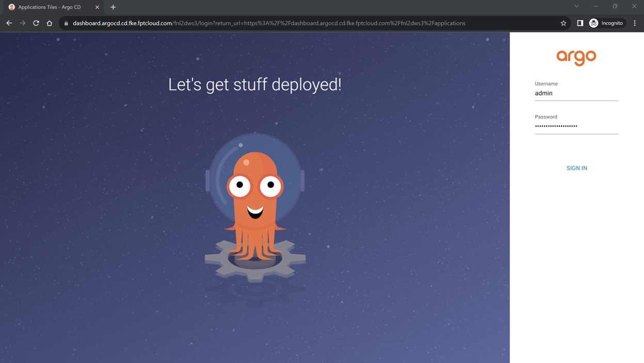Click the address bar URL
The height and width of the screenshot is (363, 644).
pos(268,23)
